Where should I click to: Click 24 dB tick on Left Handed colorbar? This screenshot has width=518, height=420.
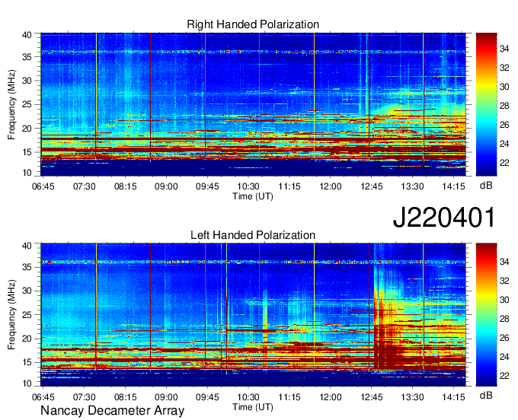(504, 357)
